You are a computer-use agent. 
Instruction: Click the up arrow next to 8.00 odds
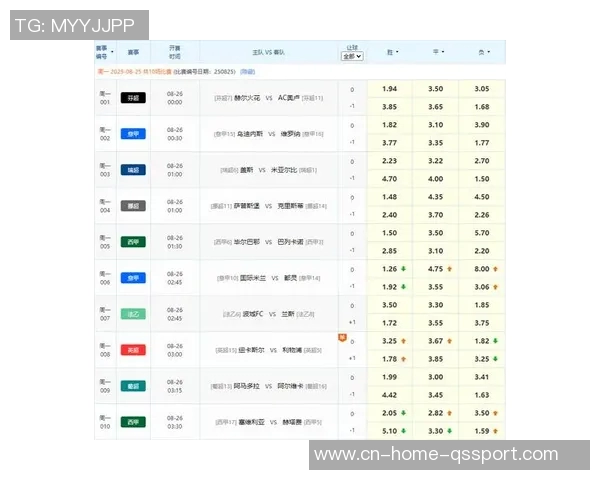495,269
